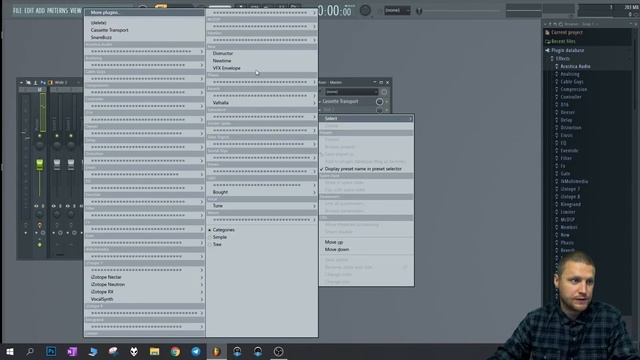Viewport: 640px width, 360px height.
Task: Toggle Display preset name in preset selector
Action: click(366, 169)
